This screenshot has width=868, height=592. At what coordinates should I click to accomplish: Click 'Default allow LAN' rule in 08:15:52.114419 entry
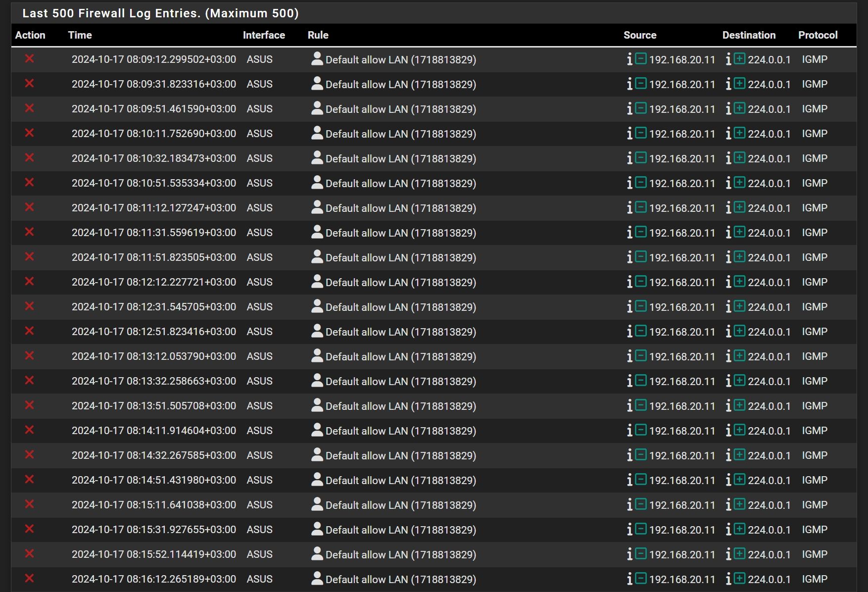(401, 555)
